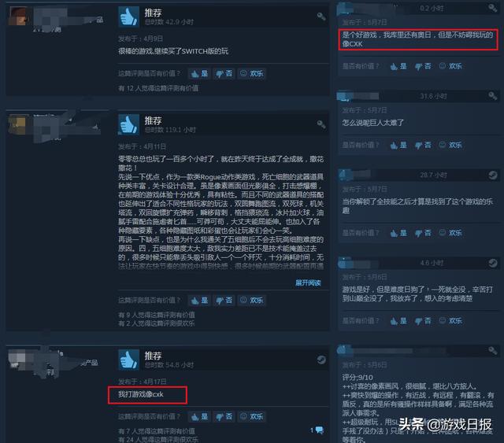Click key icon on the 0.2 hours review
Viewport: 504px width, 443px height.
(x=492, y=8)
